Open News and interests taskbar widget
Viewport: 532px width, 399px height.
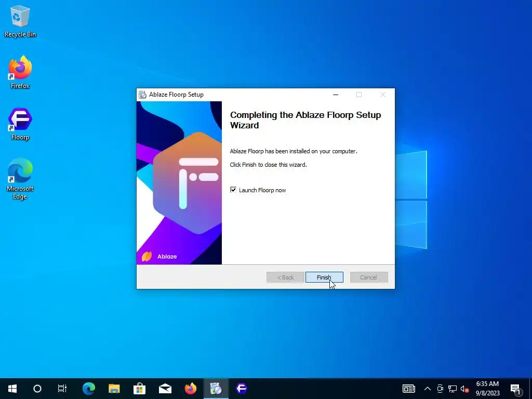click(x=408, y=389)
